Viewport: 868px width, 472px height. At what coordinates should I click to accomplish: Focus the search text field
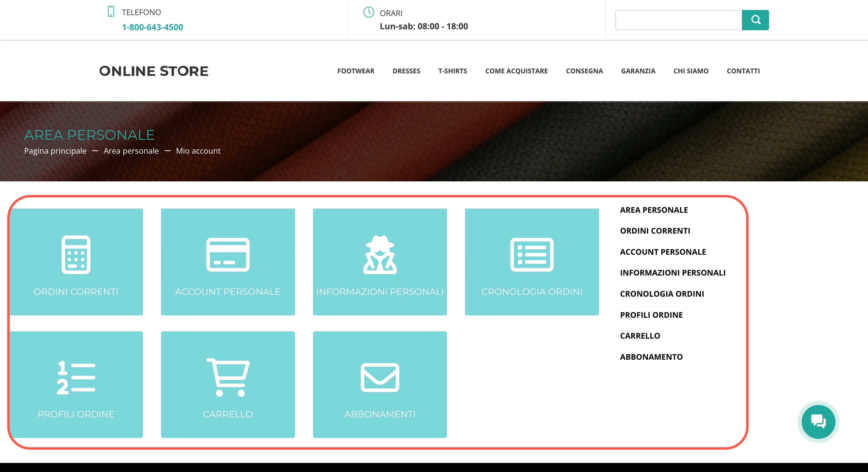click(678, 20)
